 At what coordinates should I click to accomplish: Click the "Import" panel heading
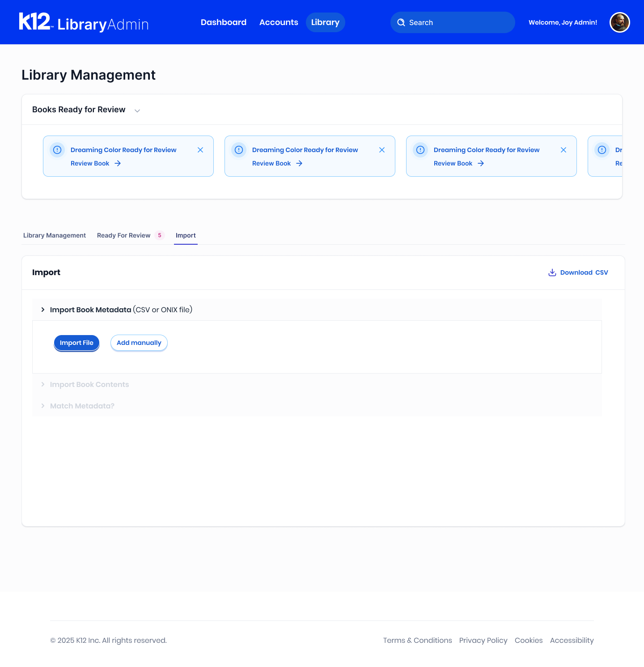point(46,272)
